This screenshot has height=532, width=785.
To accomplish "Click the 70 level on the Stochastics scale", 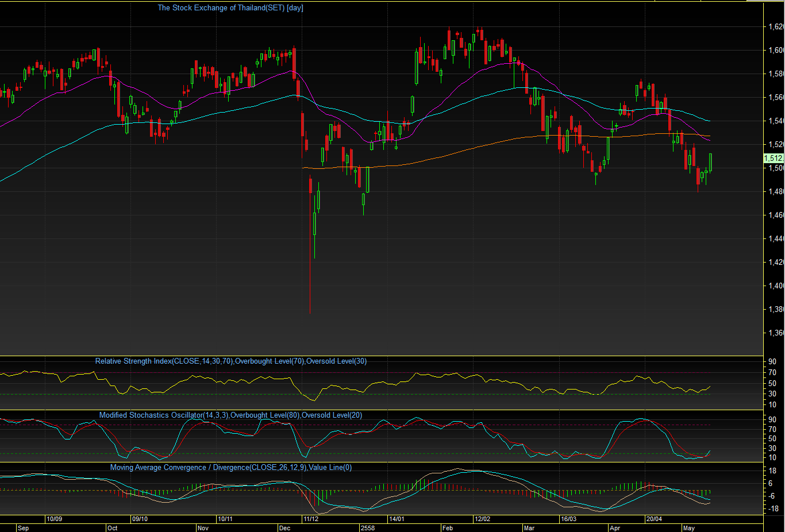I will point(772,430).
